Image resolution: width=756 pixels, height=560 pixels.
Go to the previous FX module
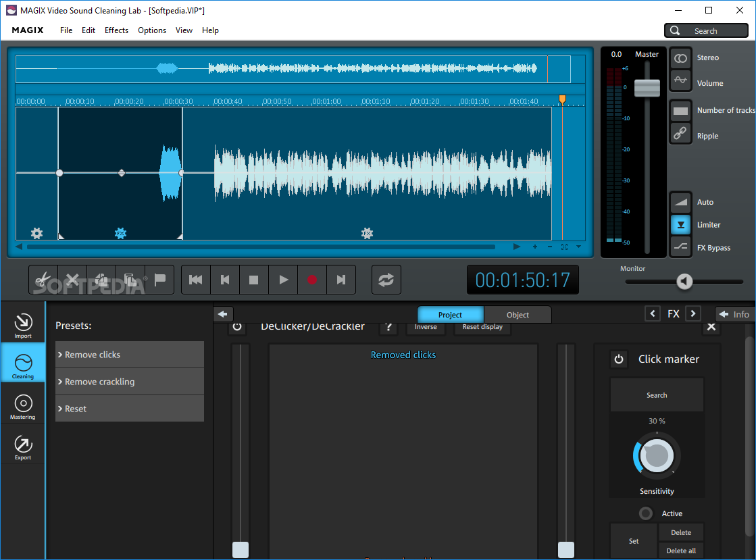653,313
